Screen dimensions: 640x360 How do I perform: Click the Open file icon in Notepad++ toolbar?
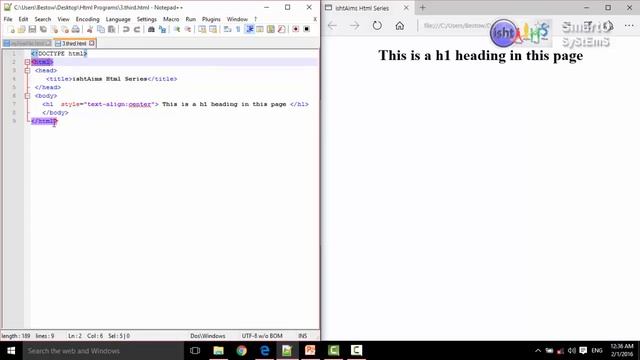22,29
